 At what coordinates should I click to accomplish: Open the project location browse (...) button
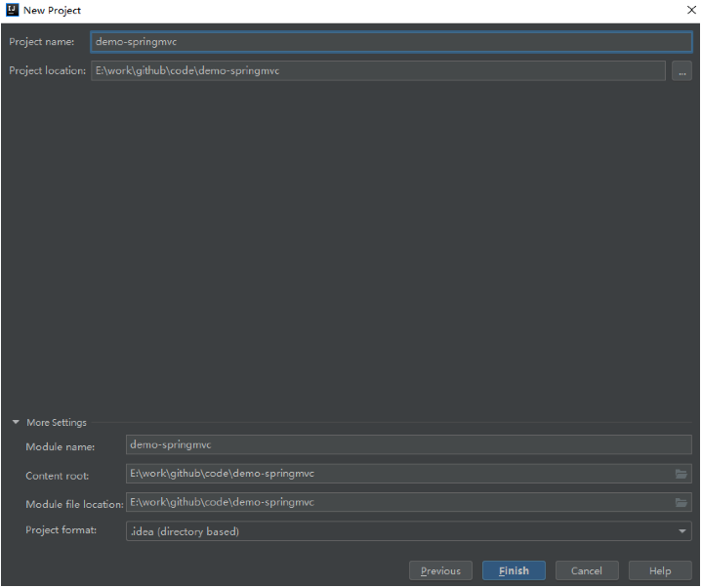pyautogui.click(x=681, y=71)
